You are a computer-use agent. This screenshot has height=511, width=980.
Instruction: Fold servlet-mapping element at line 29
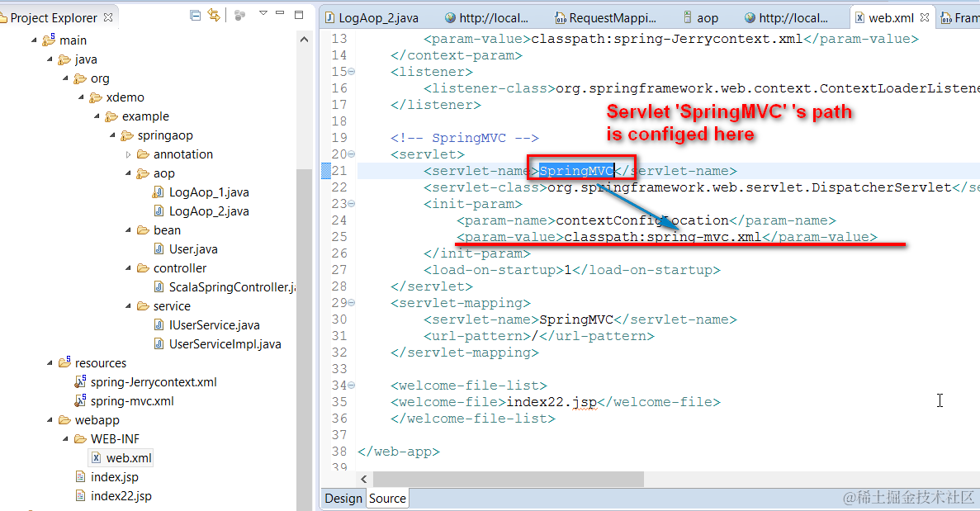point(351,303)
